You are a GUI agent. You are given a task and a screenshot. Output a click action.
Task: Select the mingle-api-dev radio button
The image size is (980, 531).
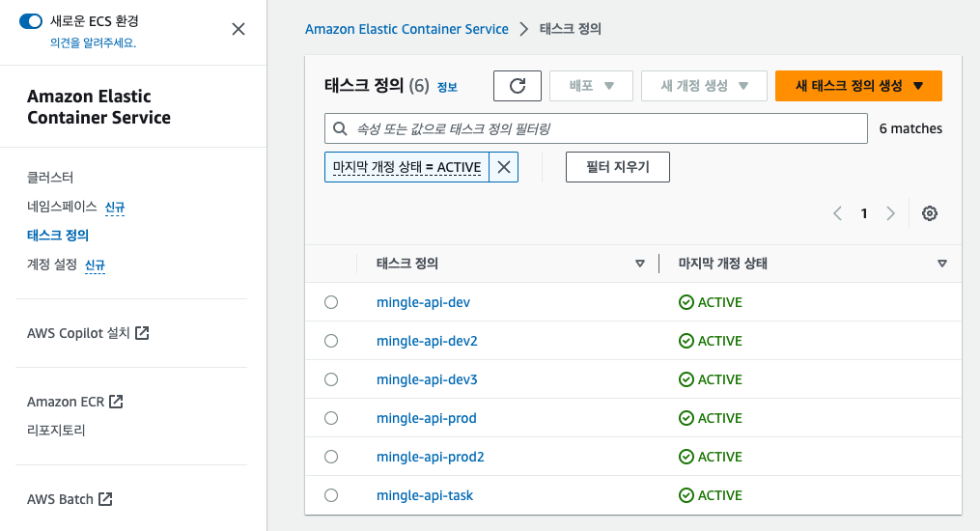tap(331, 302)
